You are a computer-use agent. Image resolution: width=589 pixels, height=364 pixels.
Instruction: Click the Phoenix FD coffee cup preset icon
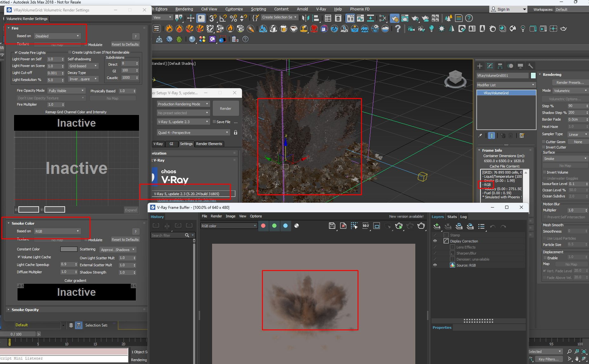pos(294,29)
